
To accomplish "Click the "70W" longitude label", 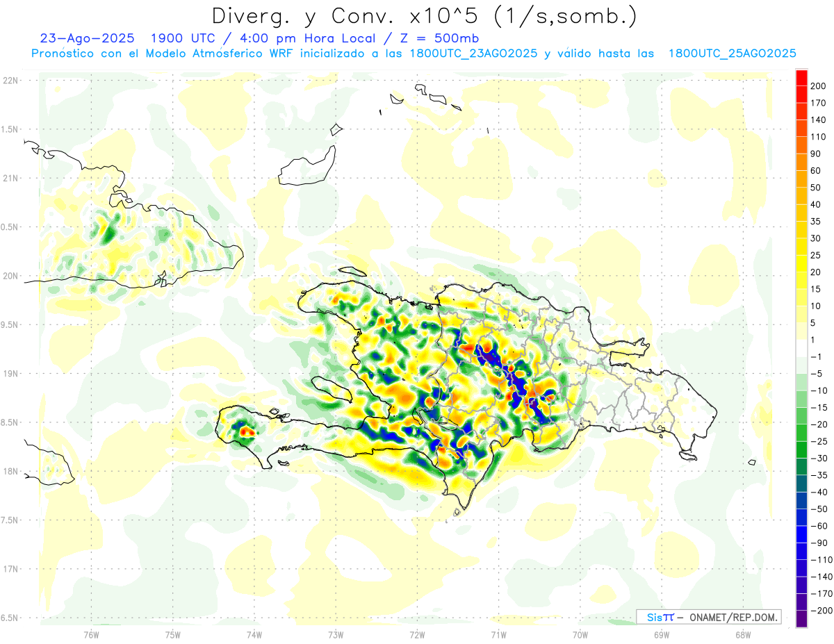I will click(x=580, y=634).
